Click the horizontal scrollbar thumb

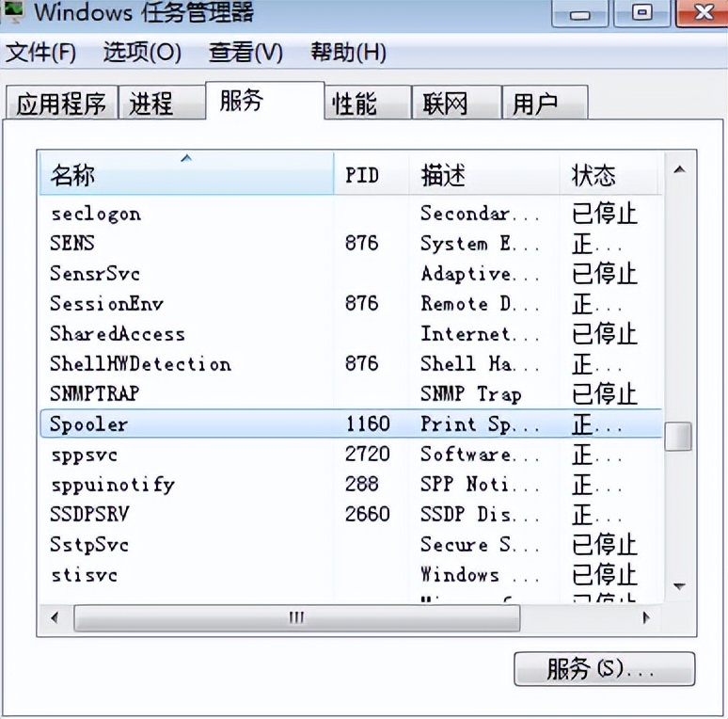[x=297, y=617]
